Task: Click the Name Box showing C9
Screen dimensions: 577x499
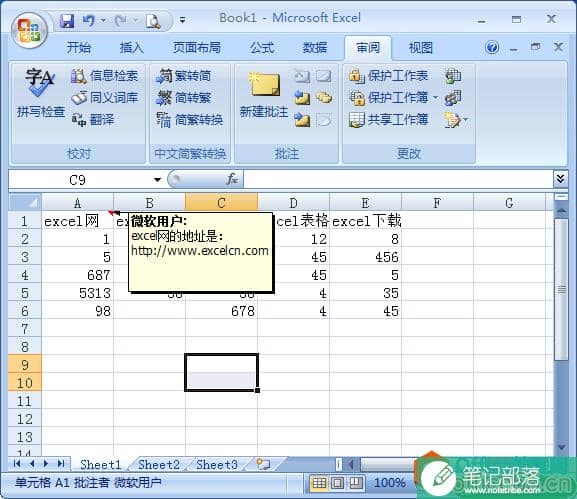Action: (77, 180)
